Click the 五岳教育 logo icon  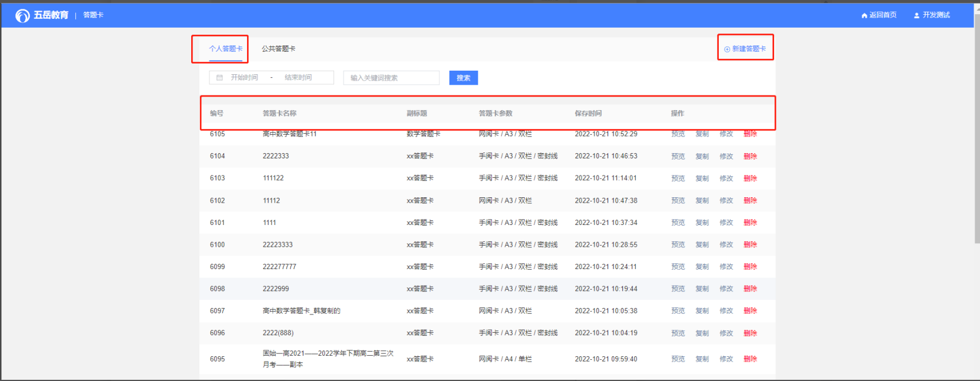point(22,15)
